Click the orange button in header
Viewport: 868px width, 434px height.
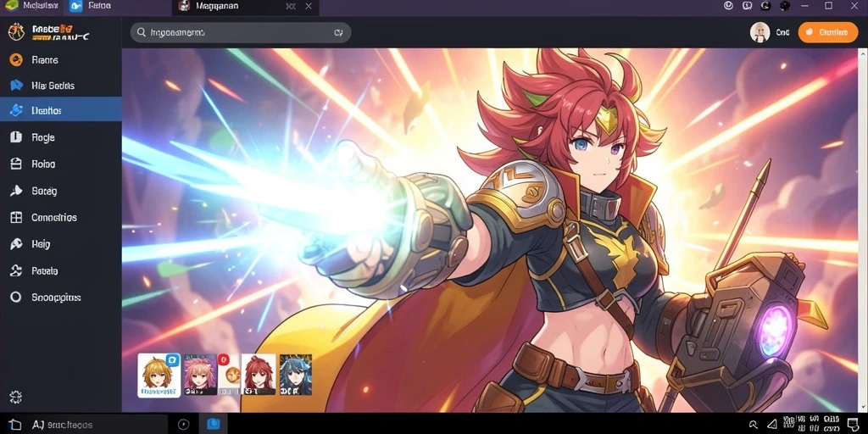pos(828,33)
